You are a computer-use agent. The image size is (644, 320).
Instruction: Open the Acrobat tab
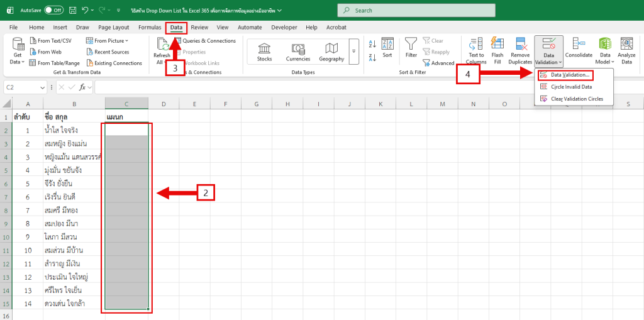(336, 28)
